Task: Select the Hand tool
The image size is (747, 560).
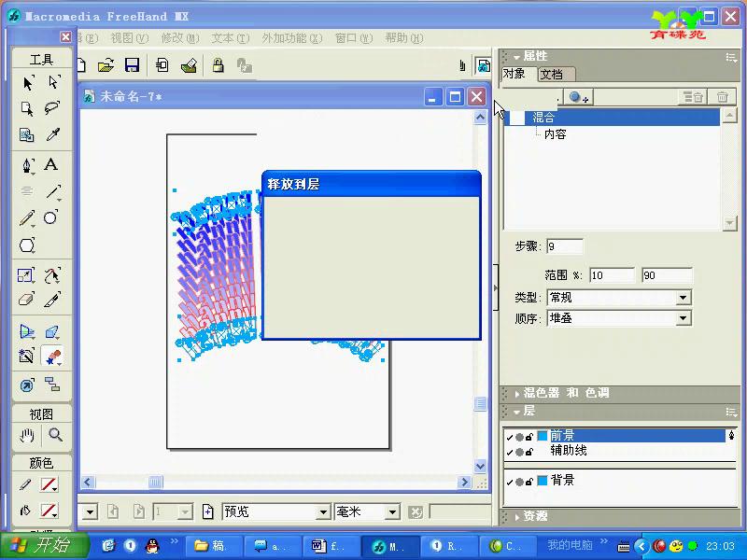Action: point(27,435)
